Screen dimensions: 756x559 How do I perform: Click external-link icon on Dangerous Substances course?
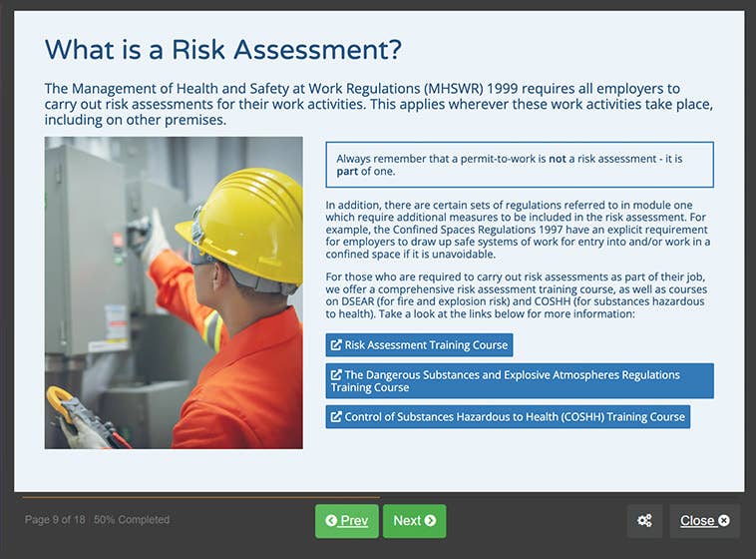pyautogui.click(x=336, y=375)
